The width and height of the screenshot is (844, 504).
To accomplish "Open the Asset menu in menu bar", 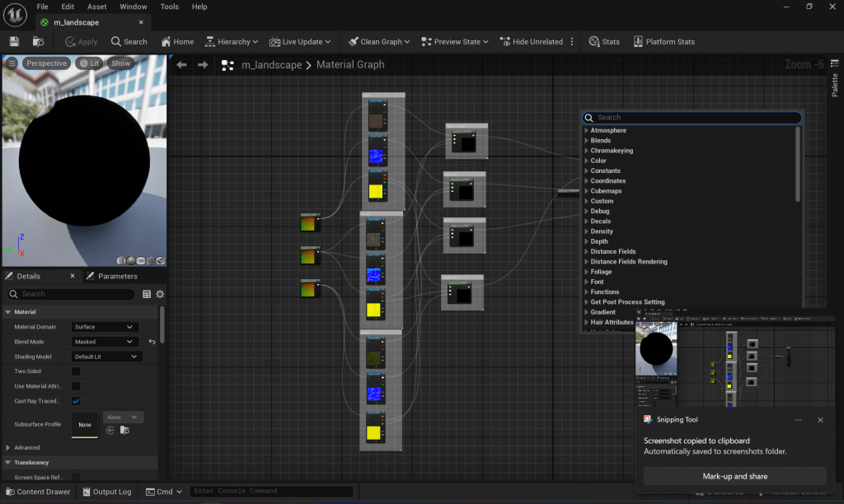I will click(96, 7).
